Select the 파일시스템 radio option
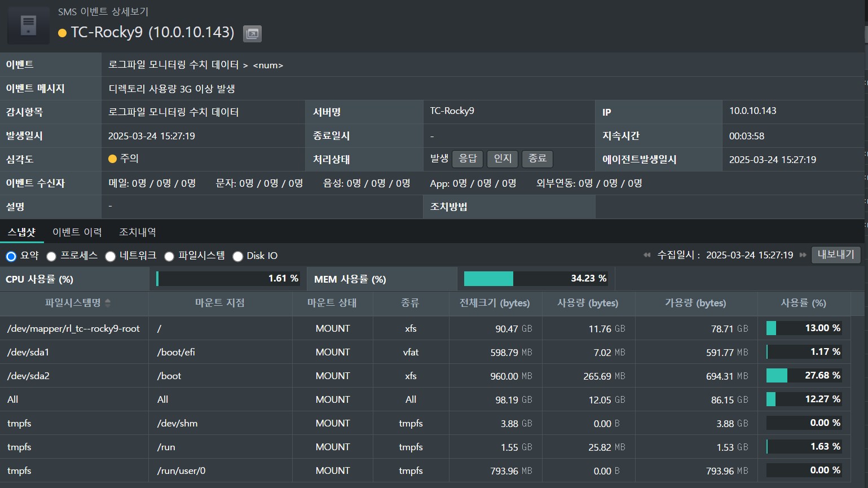This screenshot has height=488, width=868. pyautogui.click(x=169, y=257)
